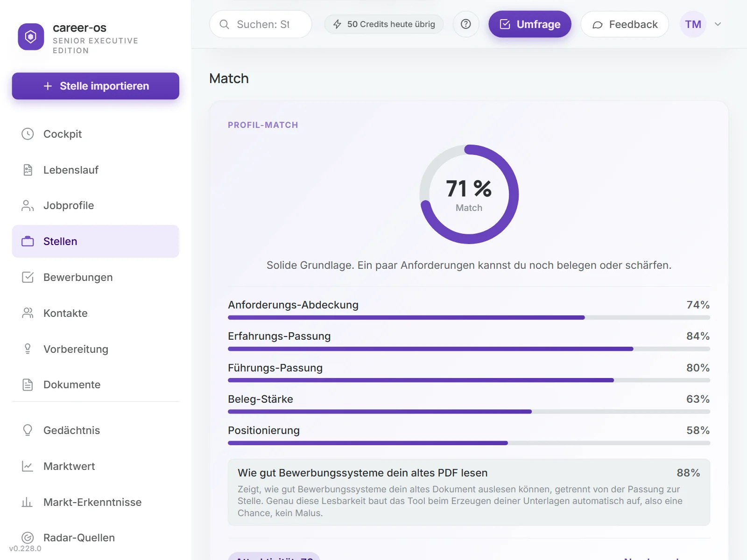Click the Vorbereitung lightbulb icon
Screen dimensions: 747x560
click(28, 349)
